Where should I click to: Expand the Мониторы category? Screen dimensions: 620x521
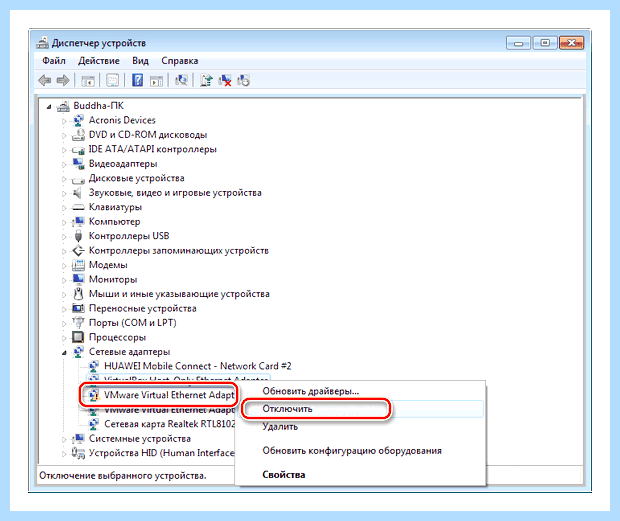pyautogui.click(x=64, y=280)
